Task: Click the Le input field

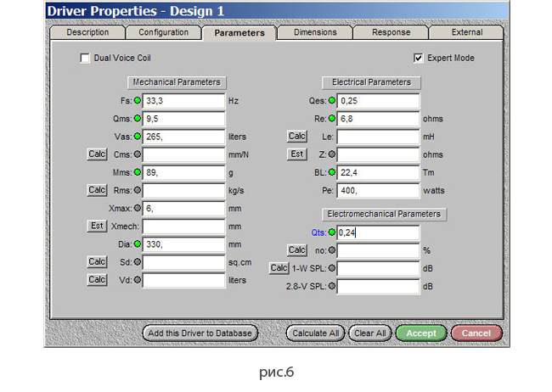Action: coord(378,137)
